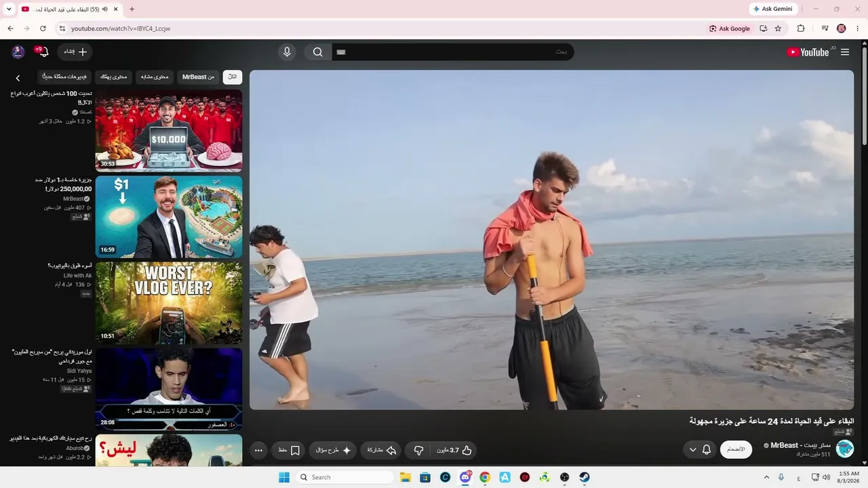Open Google Chrome from the taskbar
Image resolution: width=868 pixels, height=488 pixels.
(x=485, y=477)
